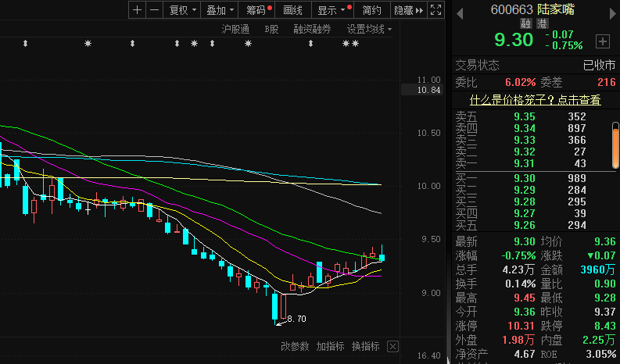The width and height of the screenshot is (620, 364).
Task: Add stock to watchlist with plus box
Action: (x=602, y=41)
